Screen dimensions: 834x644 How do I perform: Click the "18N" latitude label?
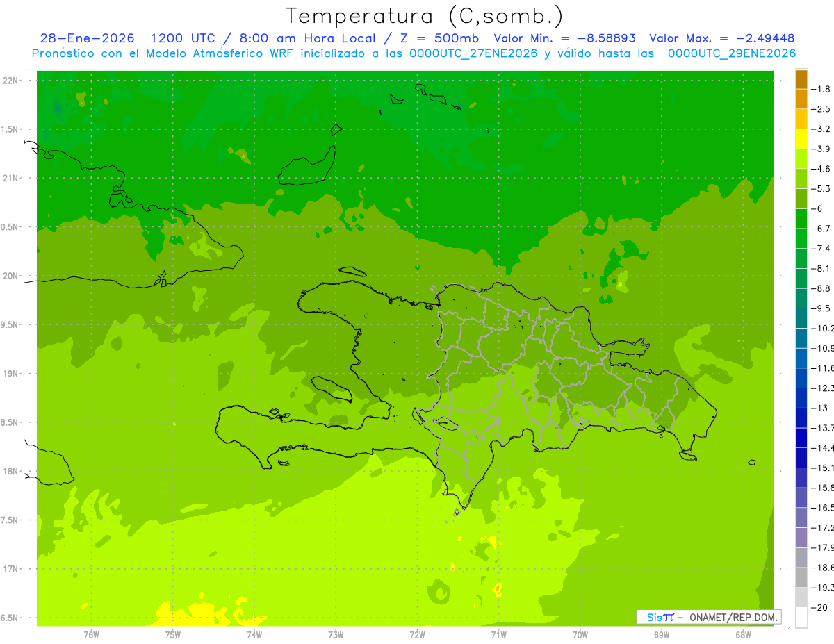(11, 471)
